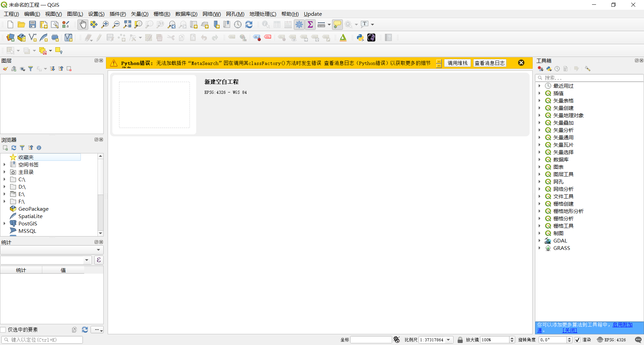Click the EPSG:4326 CRS button
The width and height of the screenshot is (644, 345).
(x=611, y=340)
